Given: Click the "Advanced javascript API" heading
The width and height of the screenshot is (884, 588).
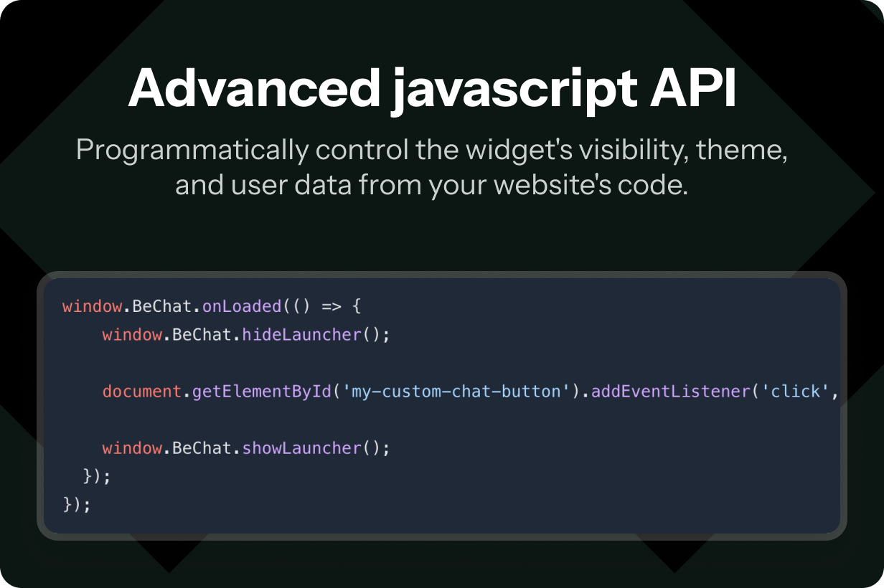Looking at the screenshot, I should click(432, 89).
